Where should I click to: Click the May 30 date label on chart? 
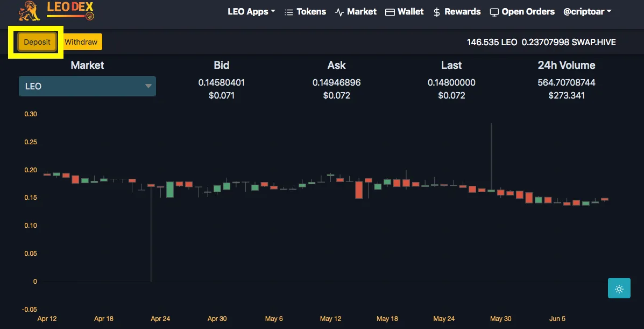501,319
